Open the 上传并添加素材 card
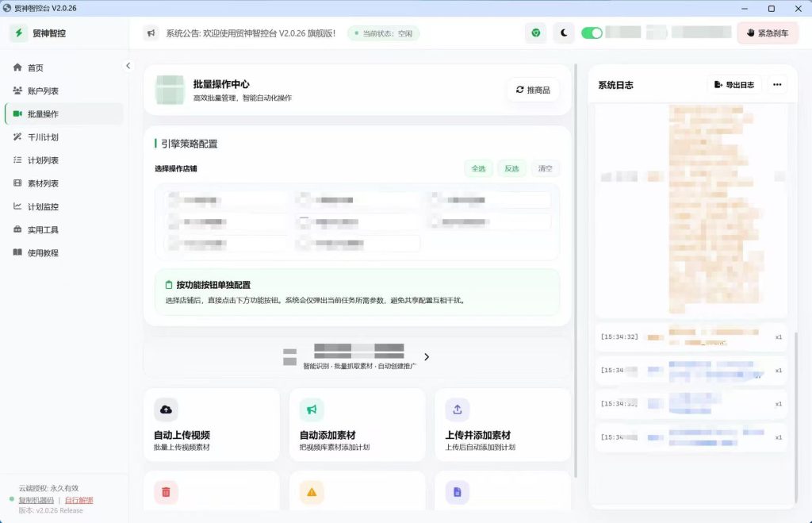 pos(503,425)
